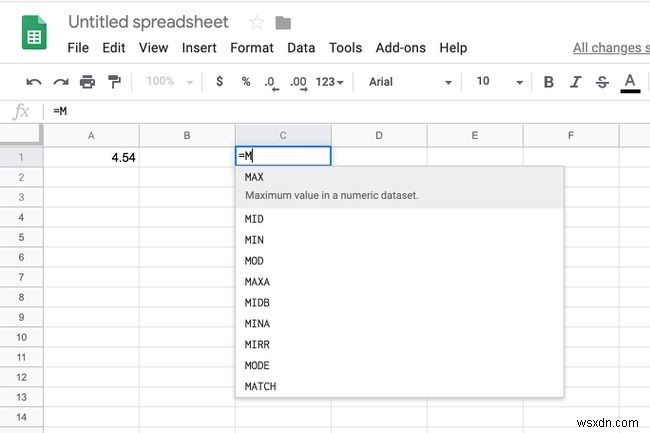Open the Insert menu
Screen dimensions: 650x433
tap(199, 47)
